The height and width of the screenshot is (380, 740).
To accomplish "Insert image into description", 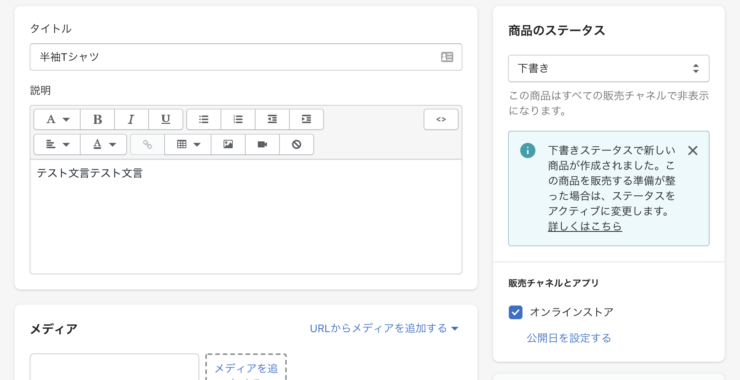I will [228, 144].
